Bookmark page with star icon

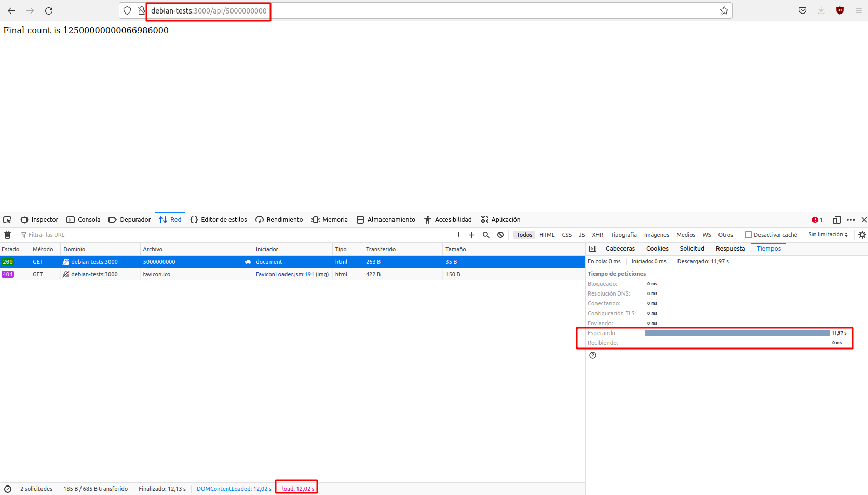724,11
